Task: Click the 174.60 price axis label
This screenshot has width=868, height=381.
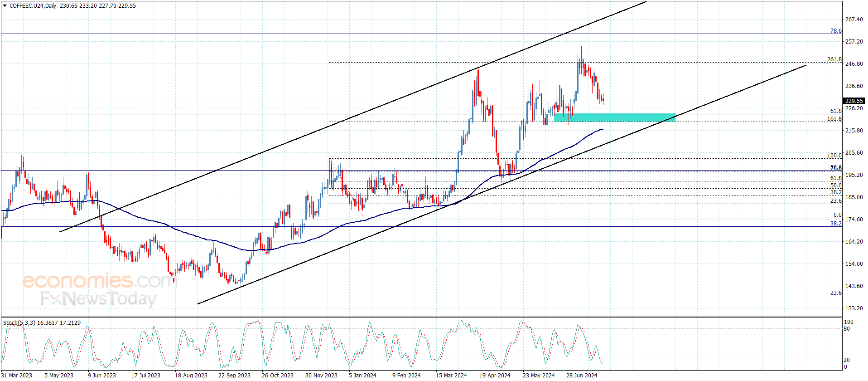Action: point(854,220)
